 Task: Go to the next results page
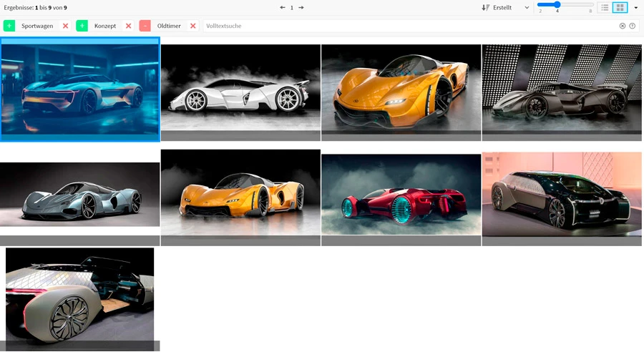point(301,8)
